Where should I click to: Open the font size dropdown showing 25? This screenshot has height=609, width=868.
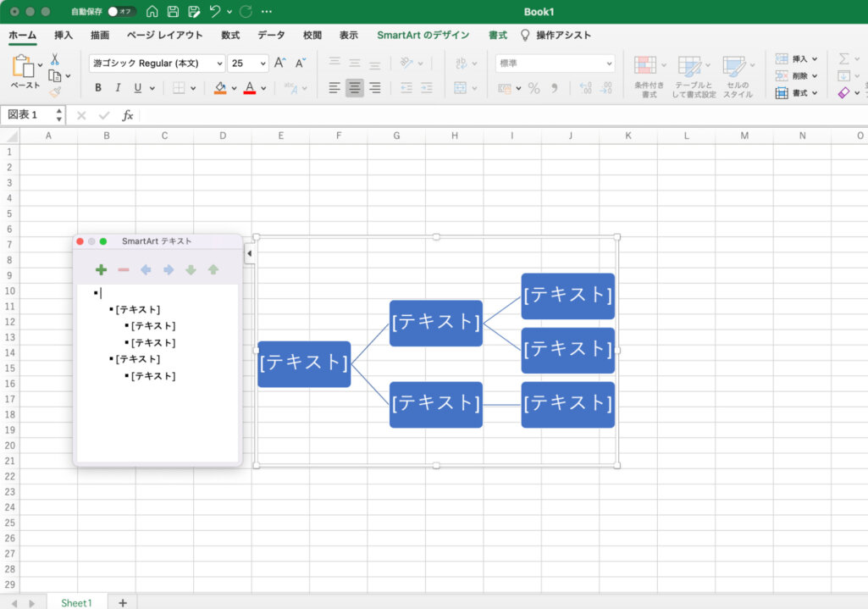click(247, 63)
